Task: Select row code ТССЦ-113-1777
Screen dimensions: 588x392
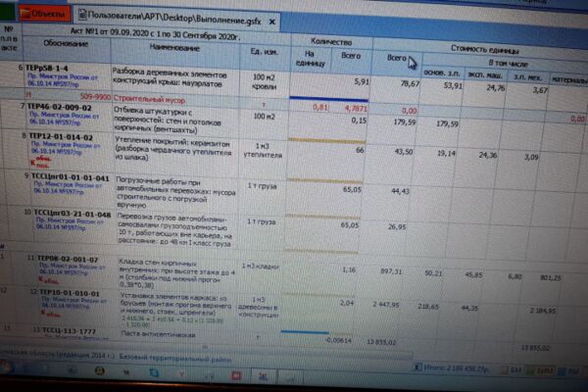Action: [x=69, y=331]
